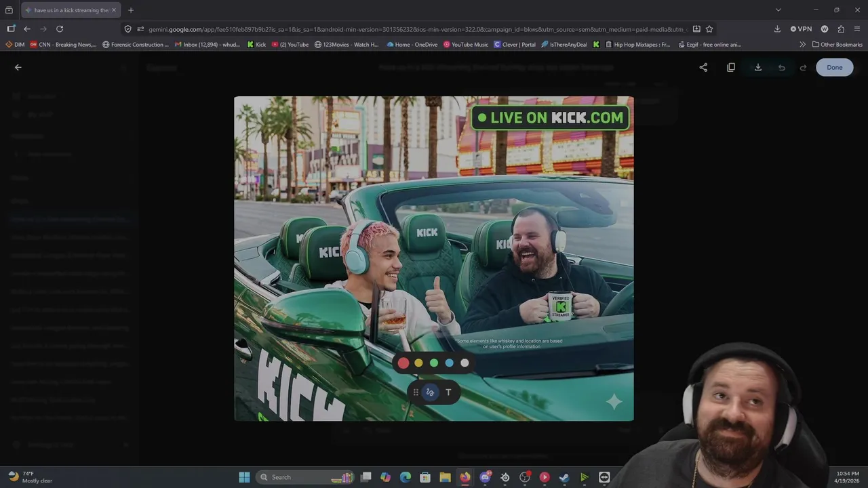Open the site information shield icon

(127, 29)
